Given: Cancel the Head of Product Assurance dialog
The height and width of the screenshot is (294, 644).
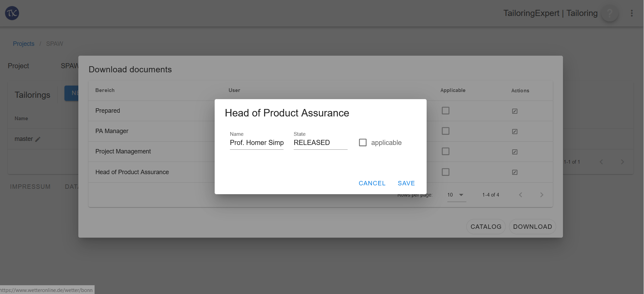Looking at the screenshot, I should click(x=372, y=183).
